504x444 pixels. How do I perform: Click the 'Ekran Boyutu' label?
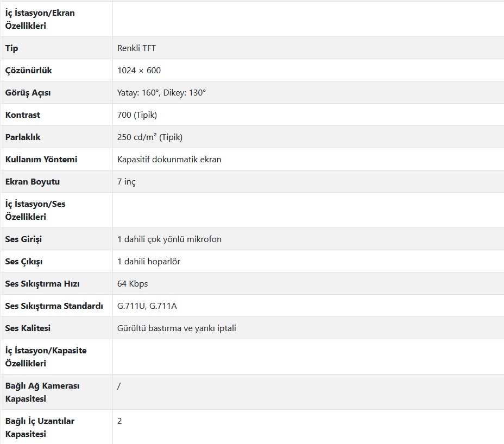33,182
